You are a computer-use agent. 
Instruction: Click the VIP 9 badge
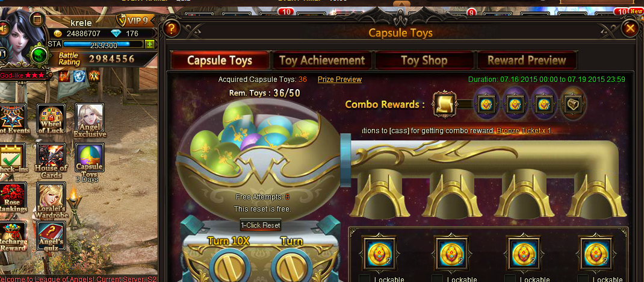137,20
